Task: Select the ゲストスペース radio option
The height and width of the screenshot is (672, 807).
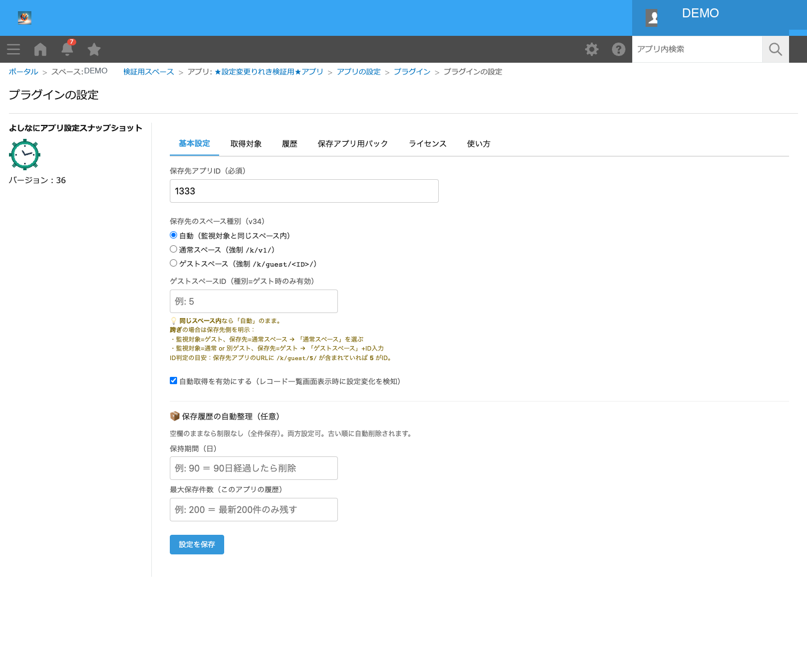Action: [174, 263]
